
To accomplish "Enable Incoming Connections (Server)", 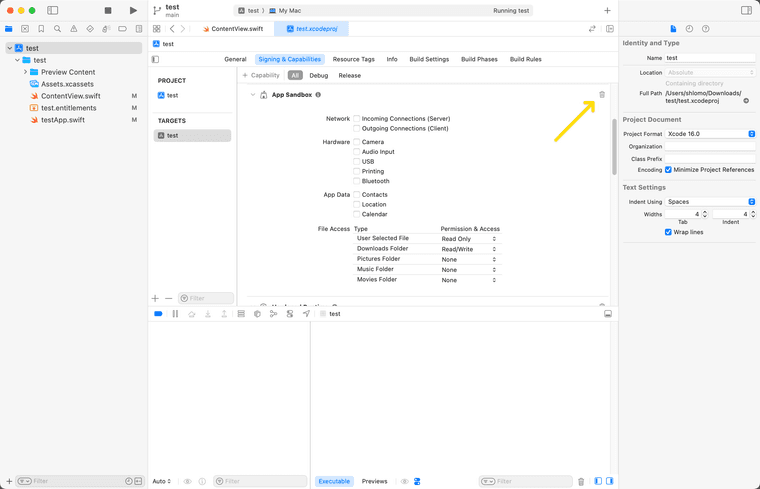I will point(357,118).
